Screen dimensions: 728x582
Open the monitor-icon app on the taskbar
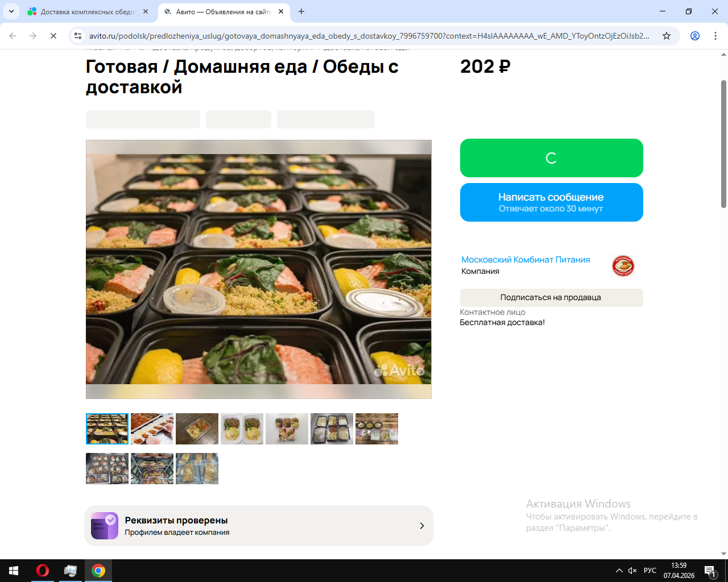(x=71, y=571)
